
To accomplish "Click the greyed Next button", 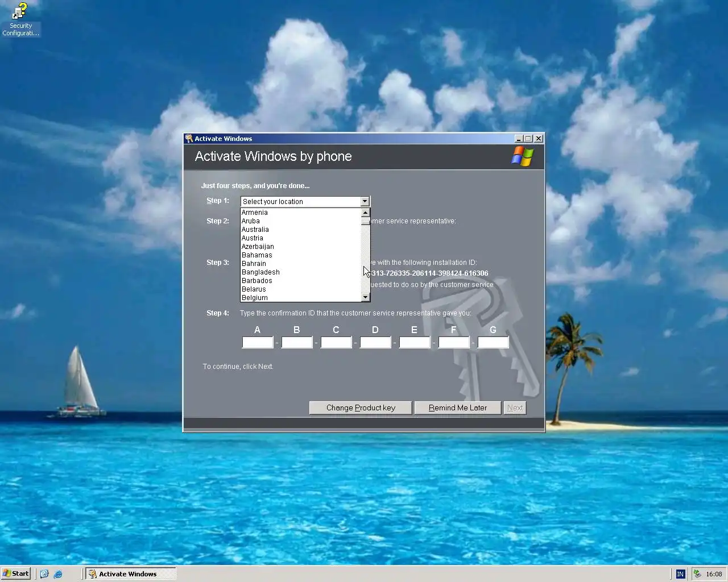I will pyautogui.click(x=515, y=408).
